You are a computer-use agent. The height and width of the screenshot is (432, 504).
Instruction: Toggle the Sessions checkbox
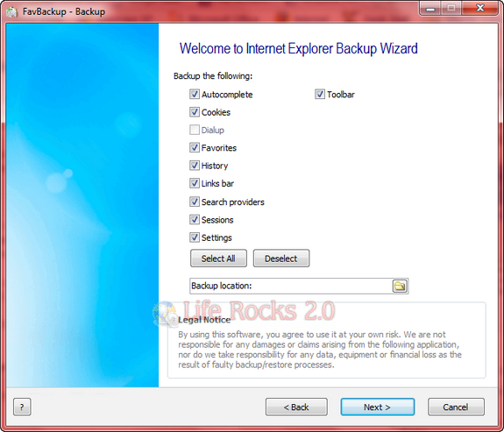[194, 220]
